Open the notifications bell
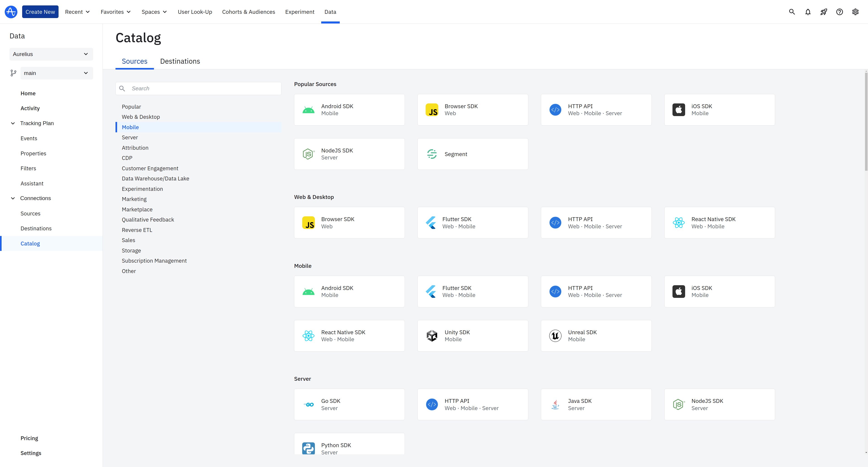This screenshot has width=868, height=467. (x=808, y=12)
